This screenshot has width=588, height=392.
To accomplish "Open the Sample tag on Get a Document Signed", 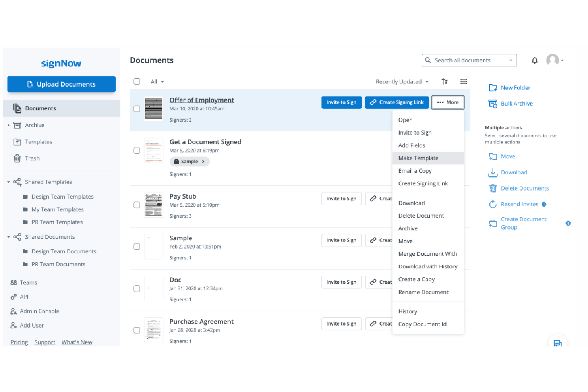I will click(x=190, y=161).
